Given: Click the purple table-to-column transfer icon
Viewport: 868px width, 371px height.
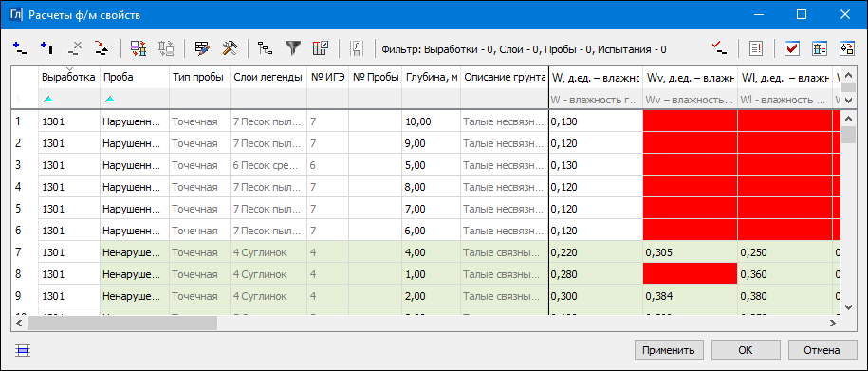Looking at the screenshot, I should click(138, 48).
